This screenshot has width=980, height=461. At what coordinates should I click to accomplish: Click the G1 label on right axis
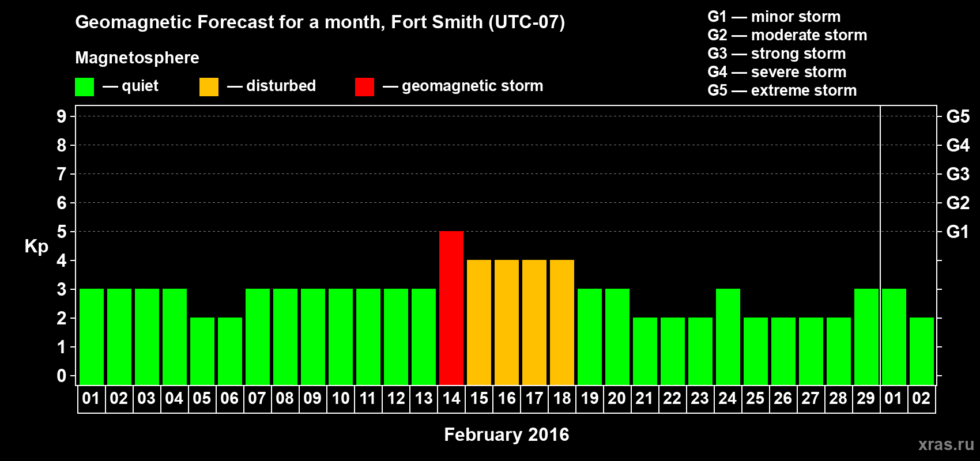coord(958,232)
